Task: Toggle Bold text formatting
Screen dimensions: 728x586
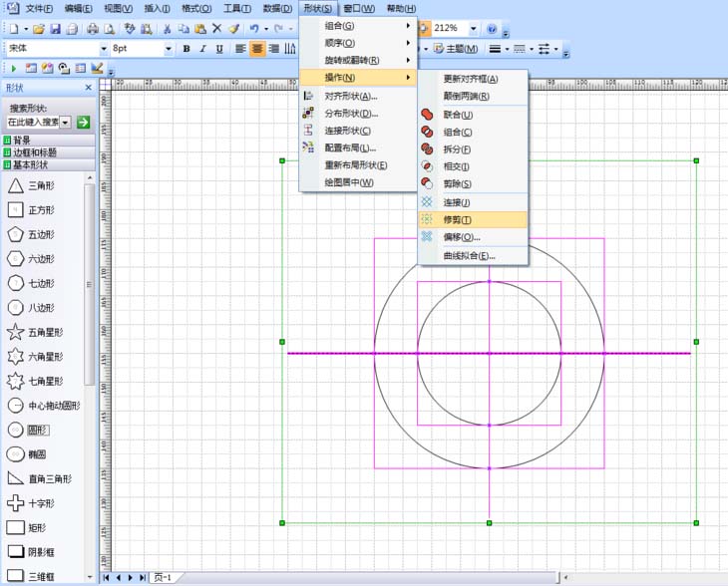Action: (186, 48)
